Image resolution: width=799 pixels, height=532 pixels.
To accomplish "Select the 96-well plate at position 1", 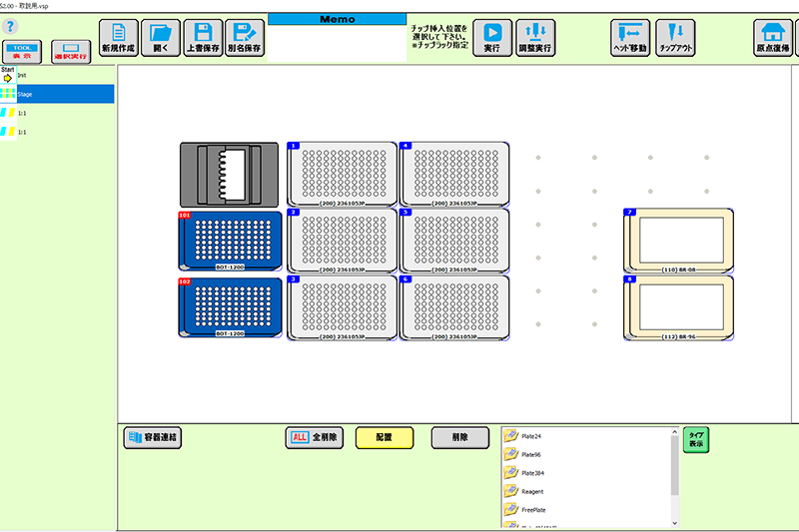I will (x=342, y=174).
